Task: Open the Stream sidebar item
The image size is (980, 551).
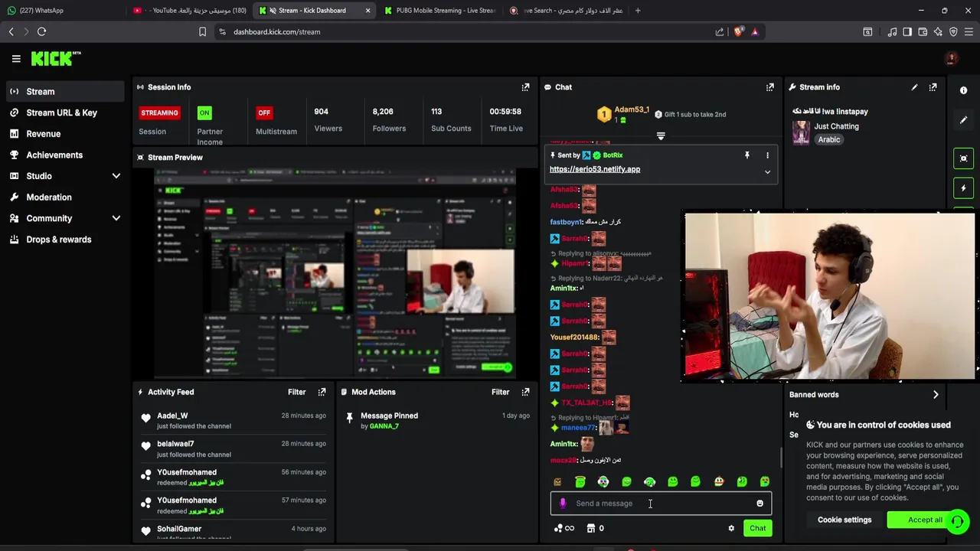Action: tap(64, 91)
